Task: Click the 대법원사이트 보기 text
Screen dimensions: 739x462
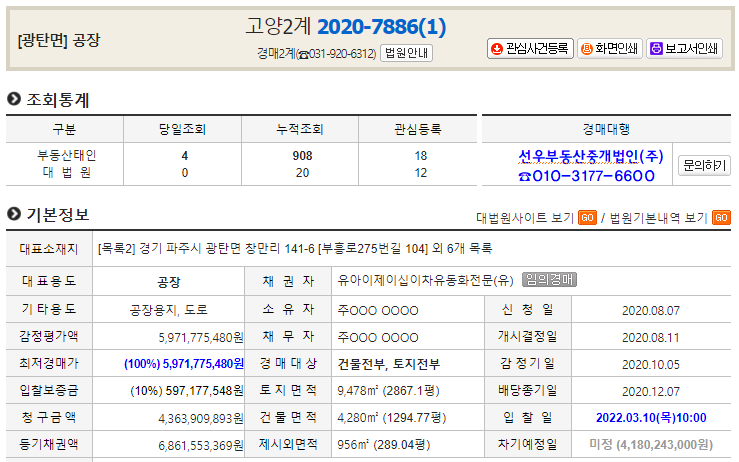Action: (525, 218)
